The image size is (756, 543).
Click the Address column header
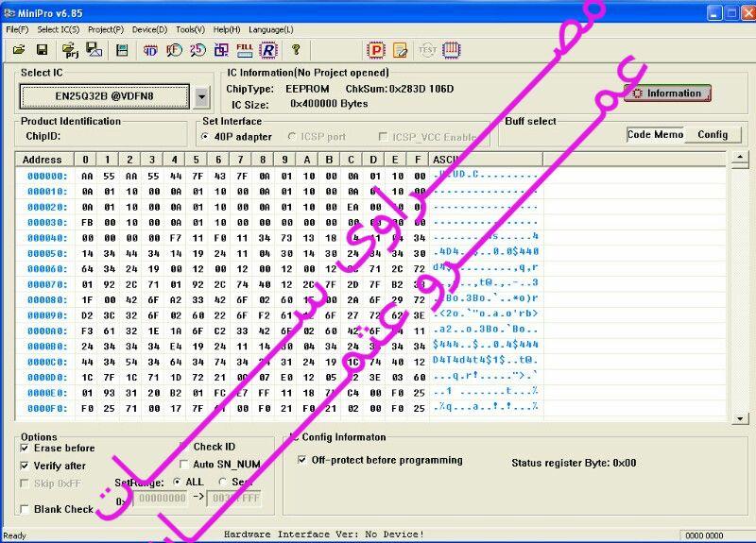tap(43, 160)
